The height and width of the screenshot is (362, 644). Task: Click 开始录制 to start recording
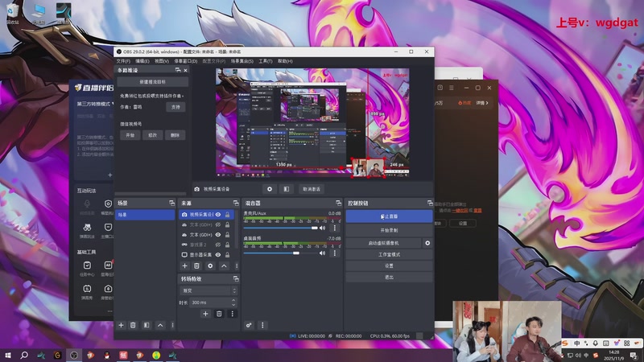(x=389, y=230)
